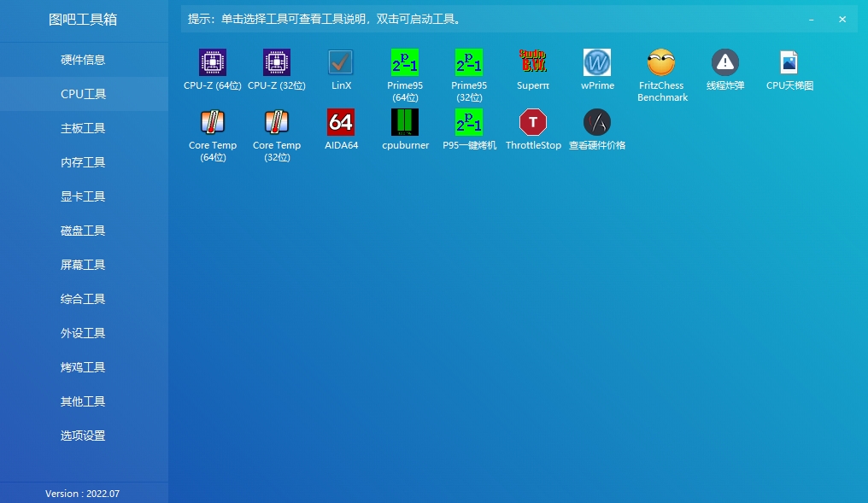The image size is (868, 503).
Task: Click the 图吧工具箱 title text
Action: coord(83,20)
